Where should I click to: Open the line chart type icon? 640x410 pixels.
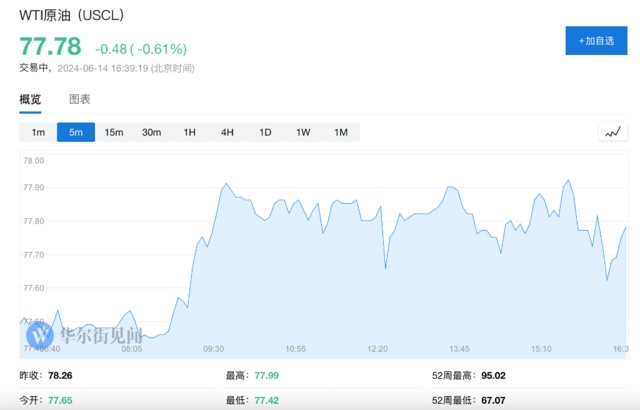pos(612,133)
